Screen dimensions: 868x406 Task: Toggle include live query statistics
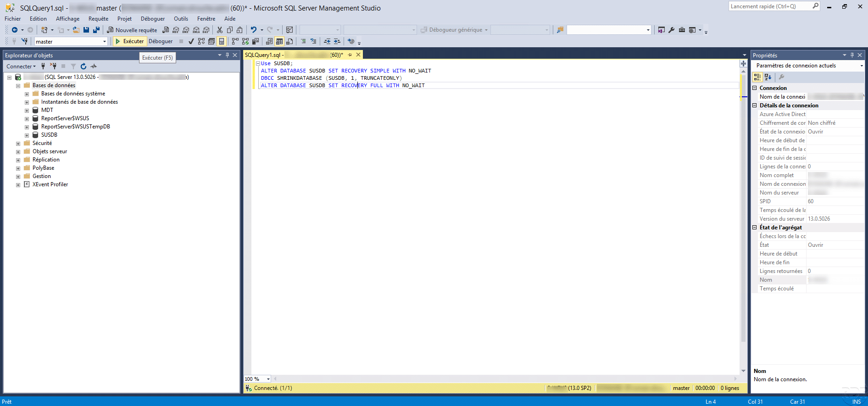click(x=245, y=41)
